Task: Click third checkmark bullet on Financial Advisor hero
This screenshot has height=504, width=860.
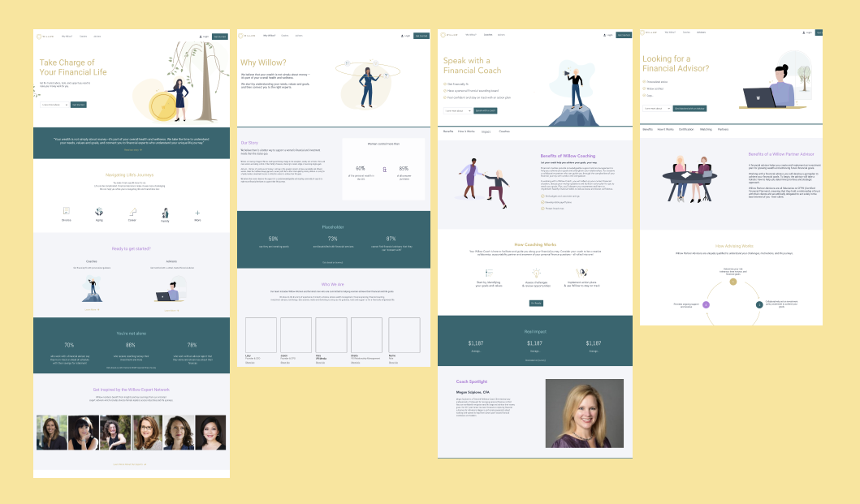Action: click(645, 96)
